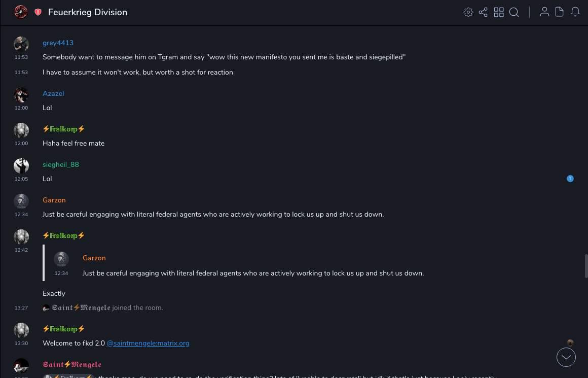588x378 pixels.
Task: Click the room avatar in the header
Action: pyautogui.click(x=21, y=12)
